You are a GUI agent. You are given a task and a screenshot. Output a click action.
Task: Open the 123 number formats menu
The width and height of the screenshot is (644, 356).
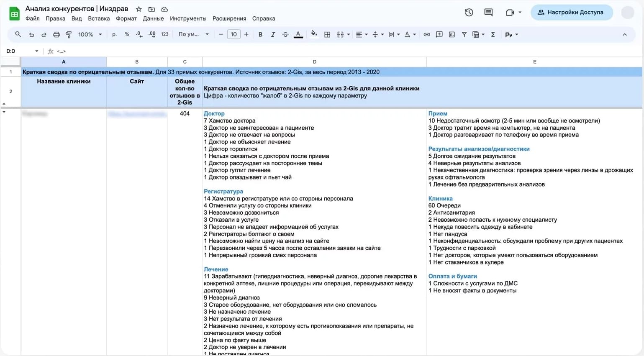pyautogui.click(x=165, y=34)
